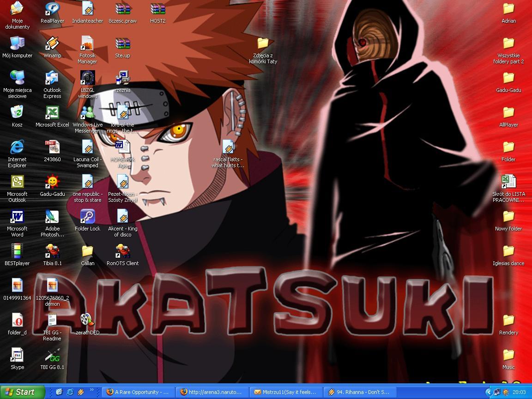The width and height of the screenshot is (532, 399).
Task: Select the 0149991364 image file
Action: (x=17, y=285)
